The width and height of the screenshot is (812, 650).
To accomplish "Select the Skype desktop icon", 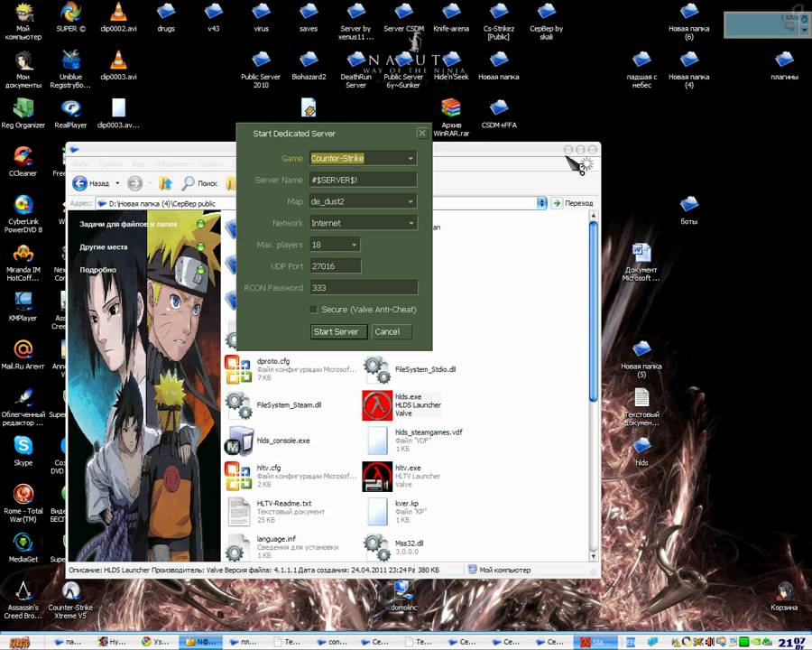I will click(23, 450).
